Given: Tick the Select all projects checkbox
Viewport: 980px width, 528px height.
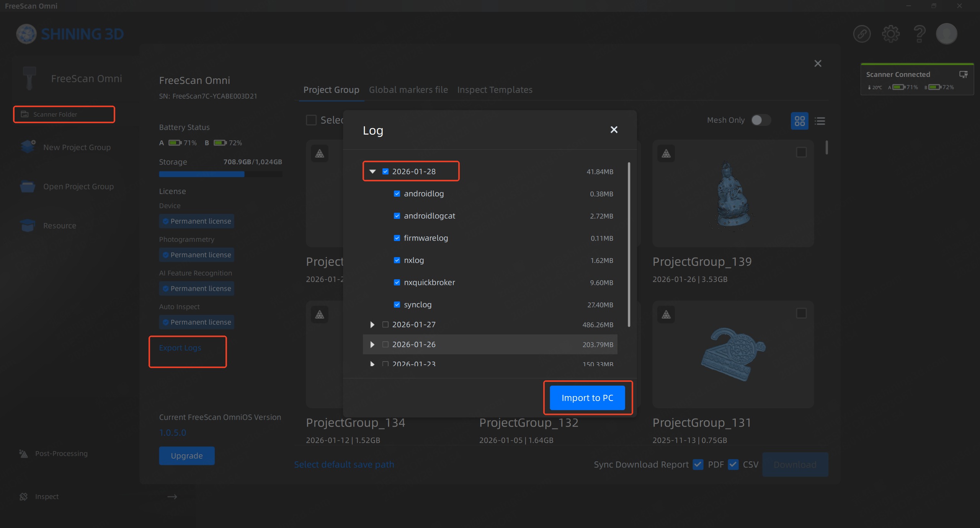Looking at the screenshot, I should tap(311, 120).
